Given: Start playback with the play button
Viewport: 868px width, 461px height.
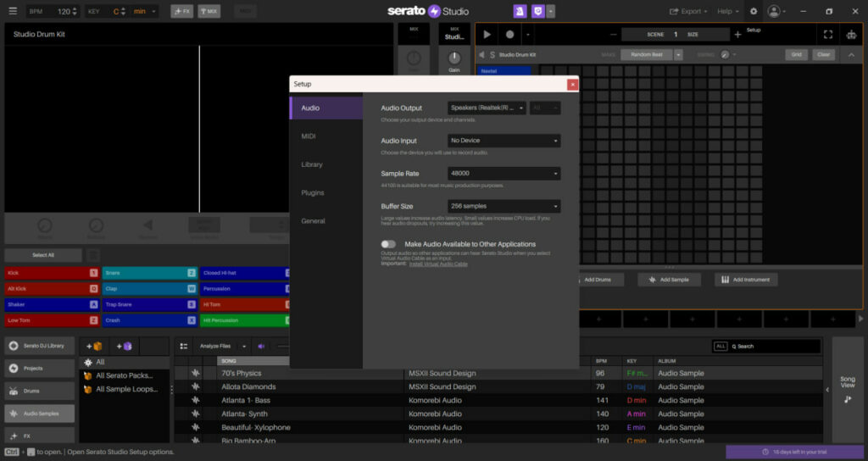Looking at the screenshot, I should [x=487, y=34].
